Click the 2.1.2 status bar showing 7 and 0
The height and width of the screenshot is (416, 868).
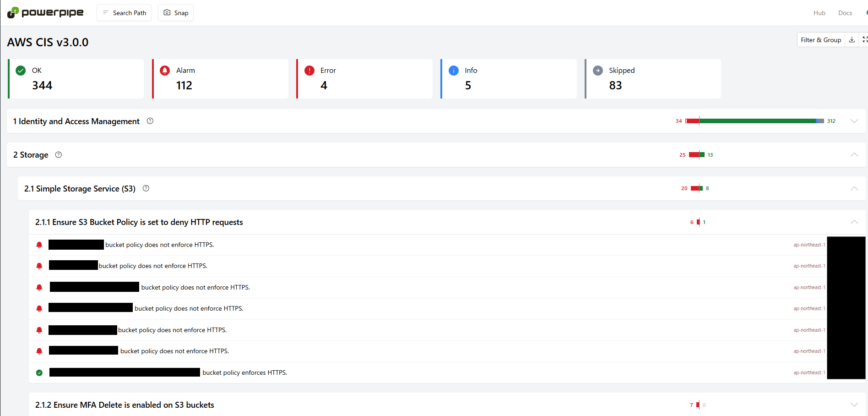point(698,405)
